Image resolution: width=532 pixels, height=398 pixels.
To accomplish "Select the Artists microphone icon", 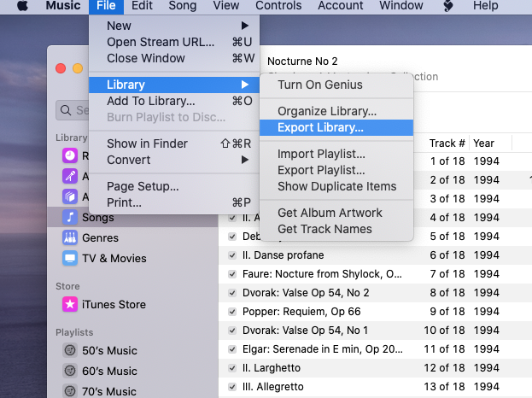I will tap(70, 176).
